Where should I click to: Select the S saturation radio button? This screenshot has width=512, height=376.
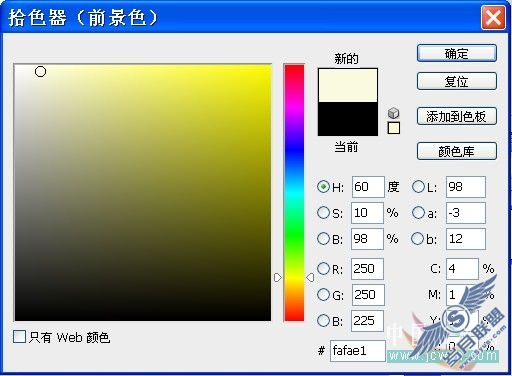323,212
